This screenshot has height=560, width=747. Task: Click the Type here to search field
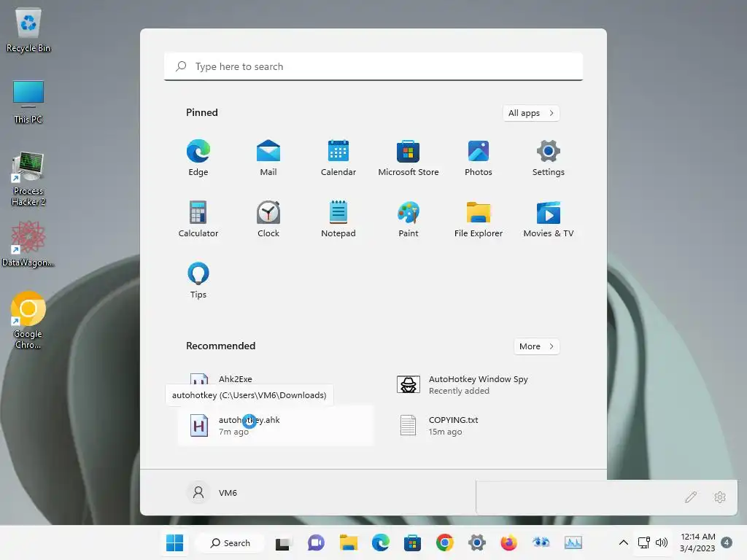(x=373, y=66)
